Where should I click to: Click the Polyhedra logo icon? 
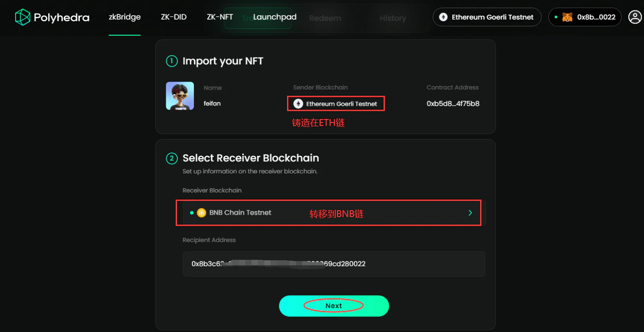click(x=23, y=17)
